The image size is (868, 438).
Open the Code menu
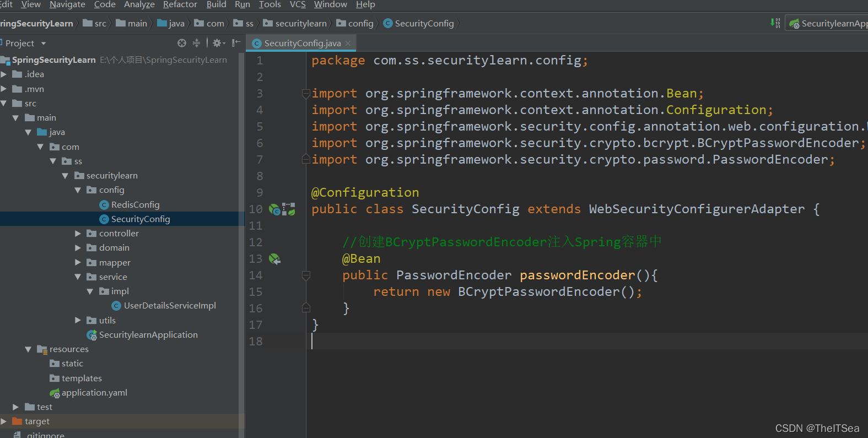(x=105, y=4)
